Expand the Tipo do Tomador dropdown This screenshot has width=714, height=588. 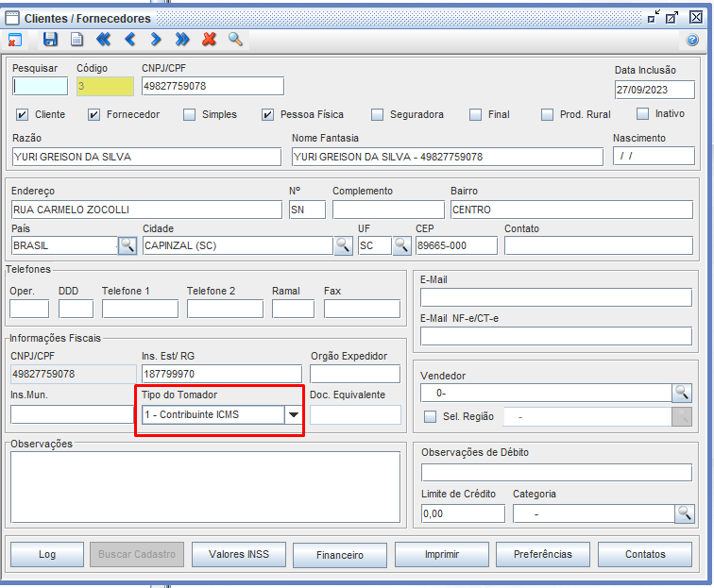tap(293, 414)
